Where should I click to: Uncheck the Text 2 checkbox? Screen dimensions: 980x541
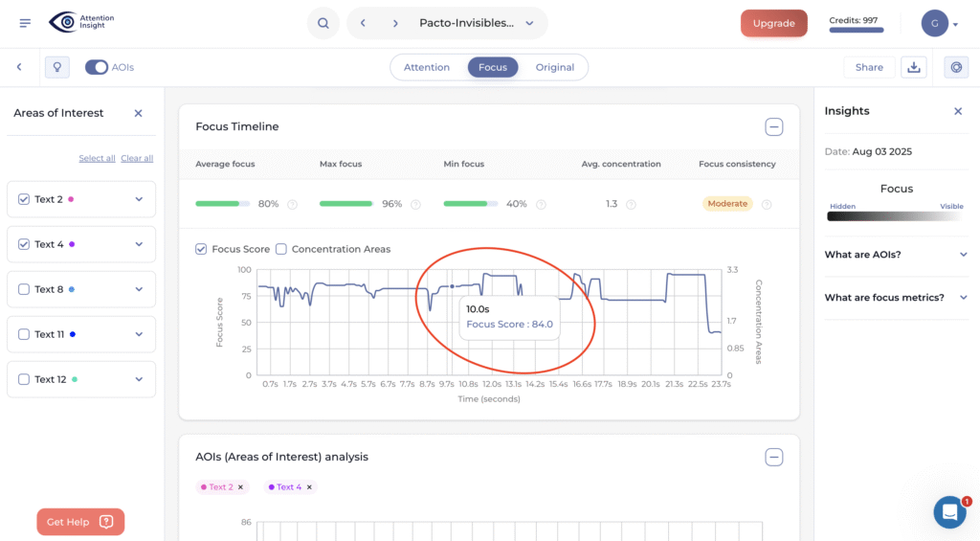[x=24, y=199]
